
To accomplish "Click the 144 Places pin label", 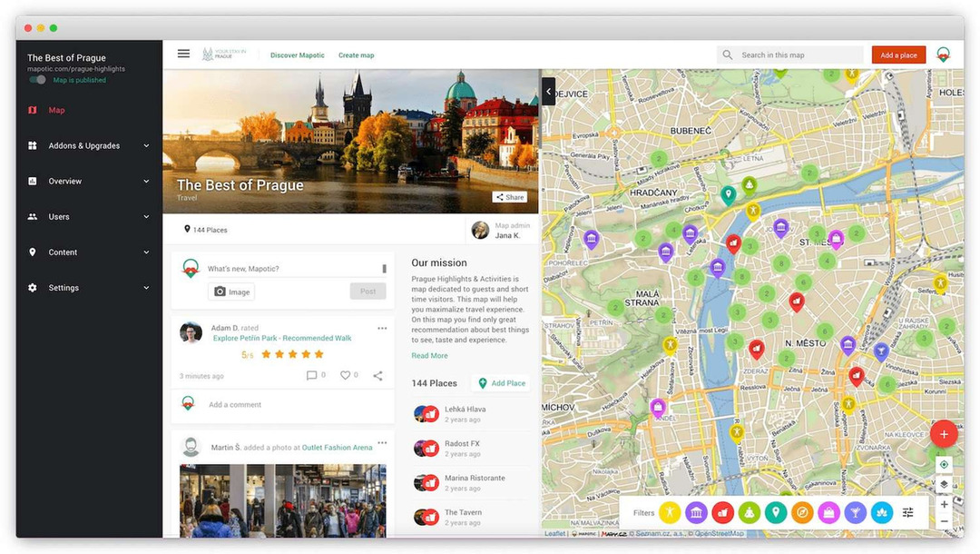I will [x=206, y=230].
